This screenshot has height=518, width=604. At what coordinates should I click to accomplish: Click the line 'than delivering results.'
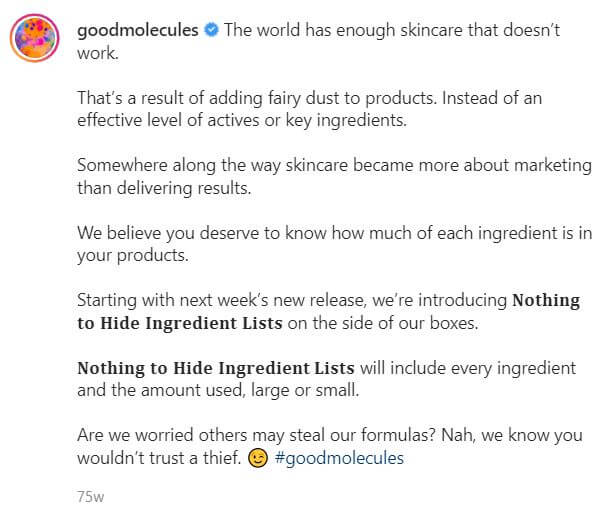(x=164, y=188)
